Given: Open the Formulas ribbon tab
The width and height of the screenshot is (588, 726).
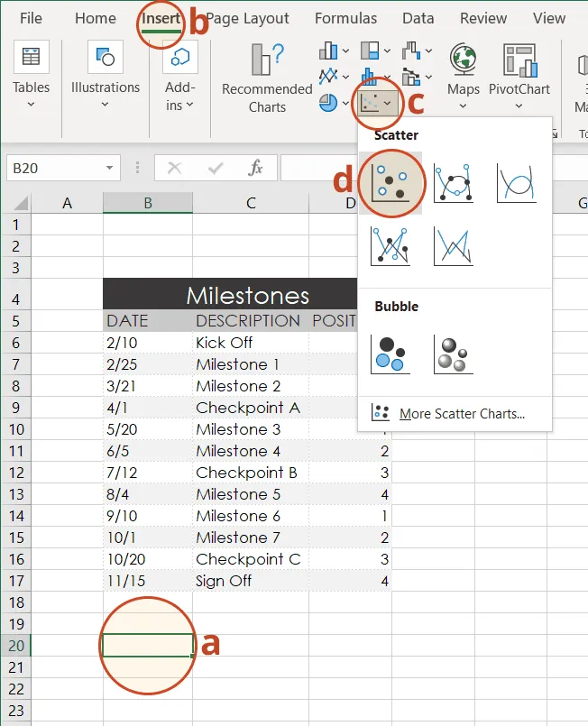Looking at the screenshot, I should click(347, 18).
